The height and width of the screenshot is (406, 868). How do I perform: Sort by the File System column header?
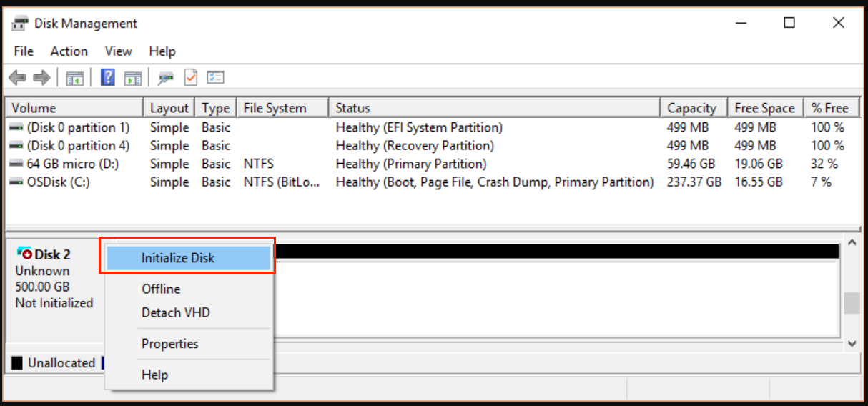point(282,108)
